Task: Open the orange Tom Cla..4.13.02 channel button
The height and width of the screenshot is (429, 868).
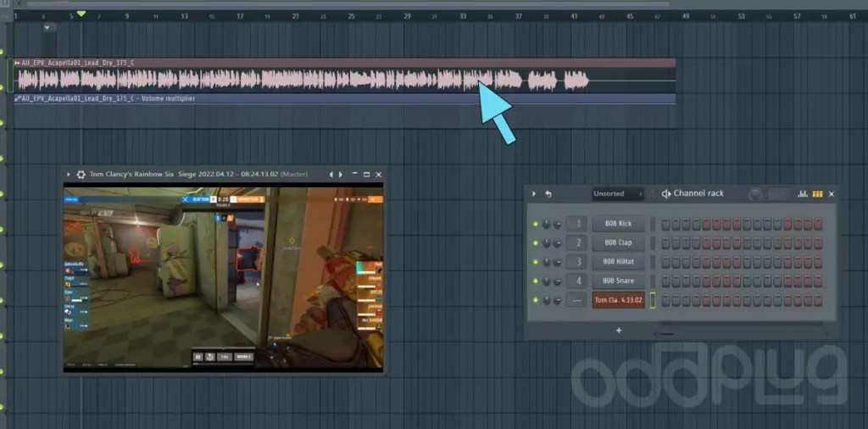Action: [x=618, y=300]
